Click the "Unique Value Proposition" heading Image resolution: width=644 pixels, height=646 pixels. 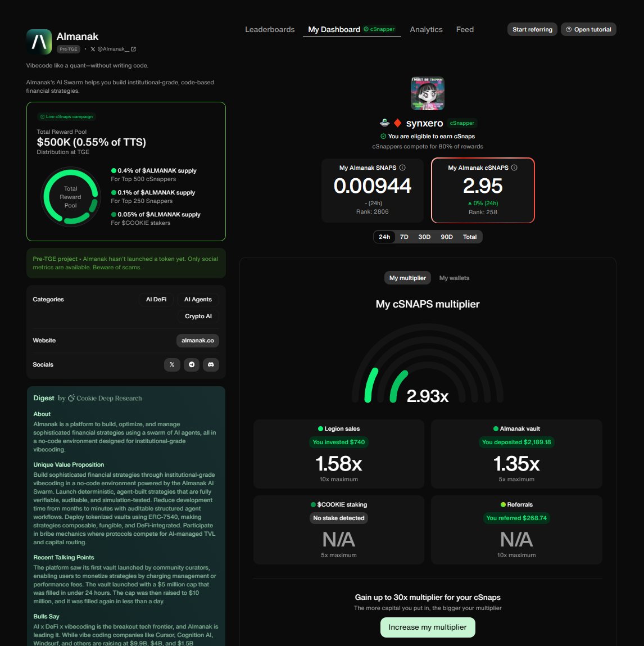pyautogui.click(x=69, y=465)
